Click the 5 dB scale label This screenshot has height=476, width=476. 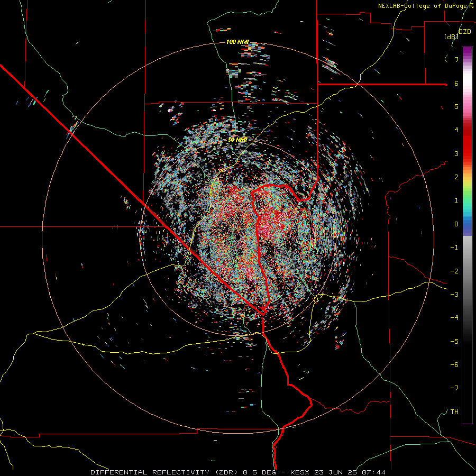coord(456,106)
